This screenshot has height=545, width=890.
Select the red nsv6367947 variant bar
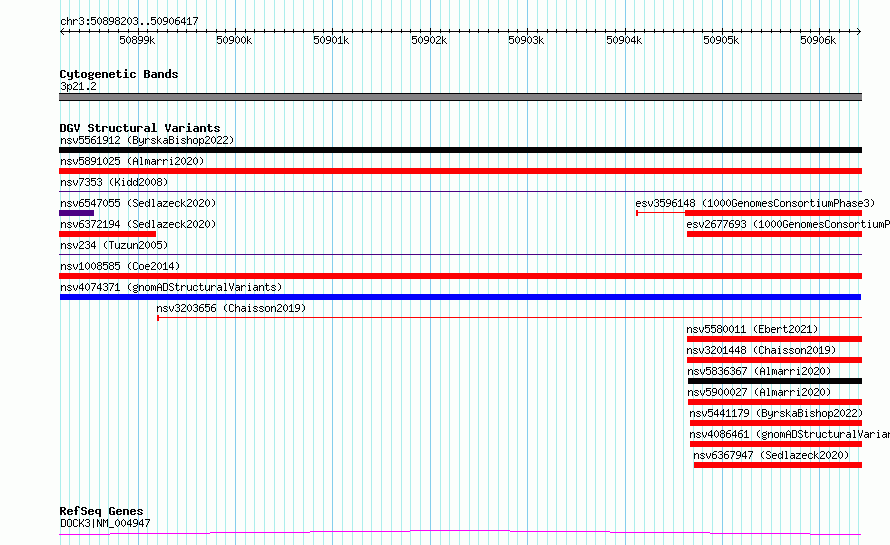778,465
